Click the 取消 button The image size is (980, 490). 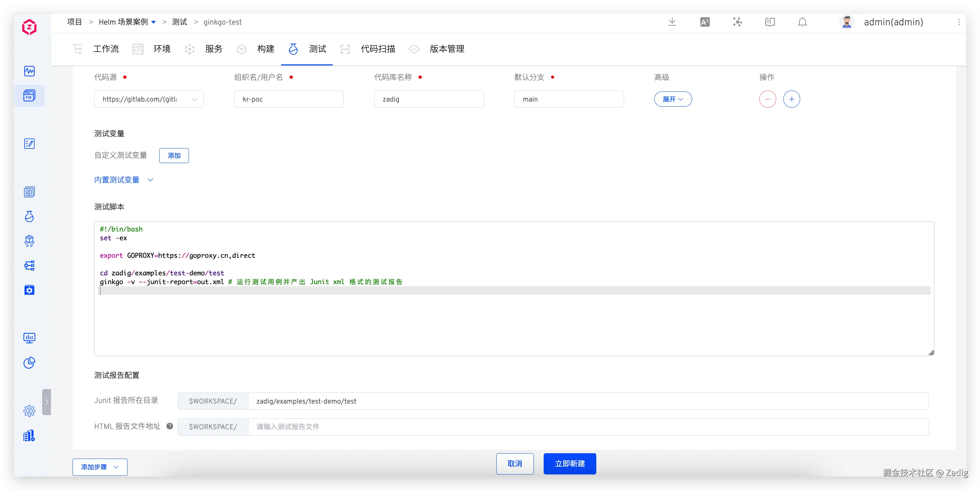point(515,464)
